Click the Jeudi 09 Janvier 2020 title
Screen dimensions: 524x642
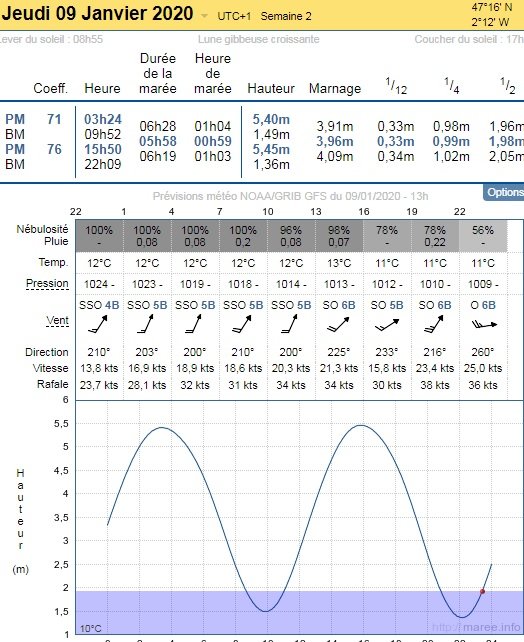[x=97, y=14]
